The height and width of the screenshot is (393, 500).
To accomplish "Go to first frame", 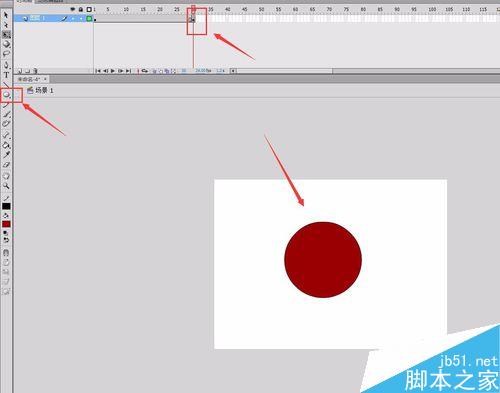I will tap(98, 71).
